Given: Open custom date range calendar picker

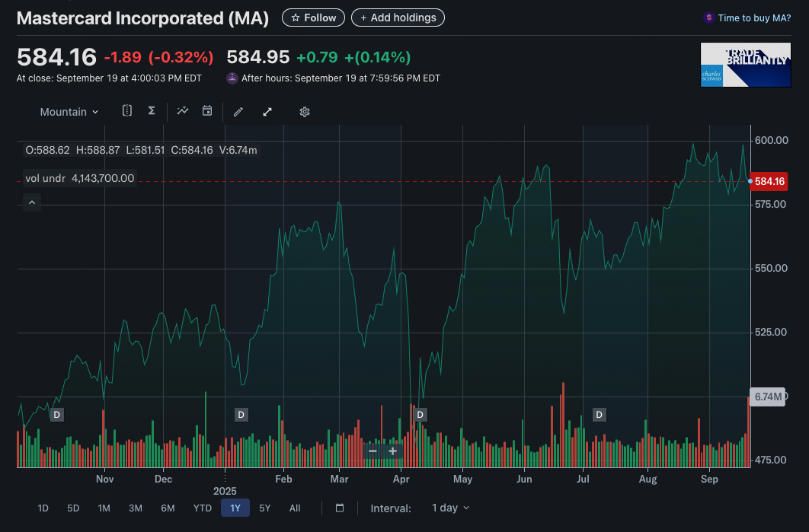Looking at the screenshot, I should [x=340, y=508].
